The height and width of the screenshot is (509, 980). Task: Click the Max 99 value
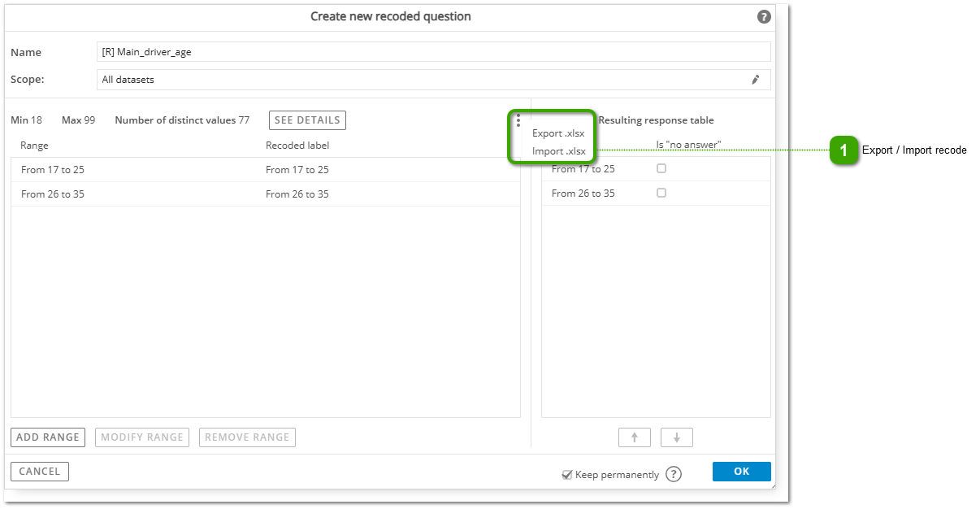point(78,120)
